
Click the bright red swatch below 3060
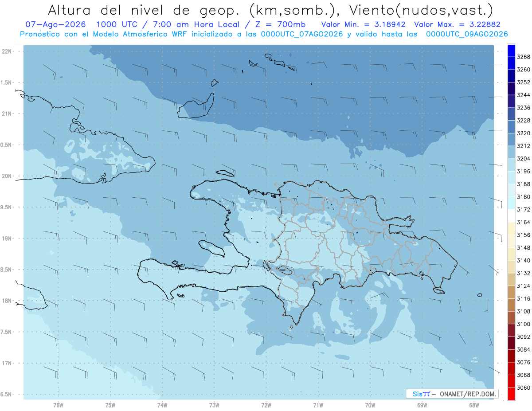click(x=511, y=394)
